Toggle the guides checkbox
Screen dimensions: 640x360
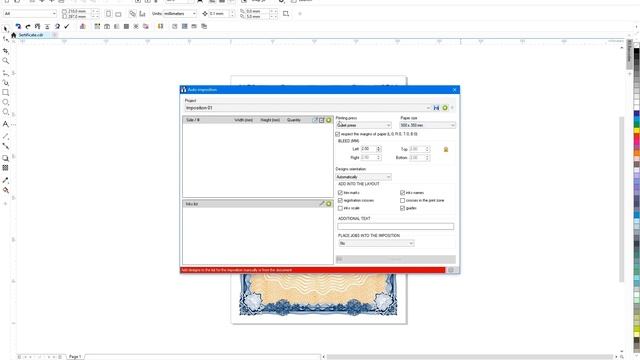[x=402, y=208]
